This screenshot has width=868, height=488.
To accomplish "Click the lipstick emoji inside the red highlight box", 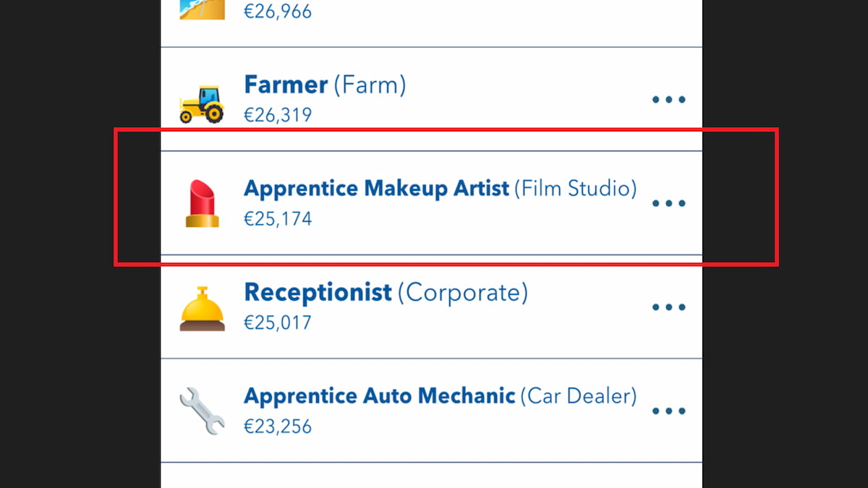I will (201, 202).
